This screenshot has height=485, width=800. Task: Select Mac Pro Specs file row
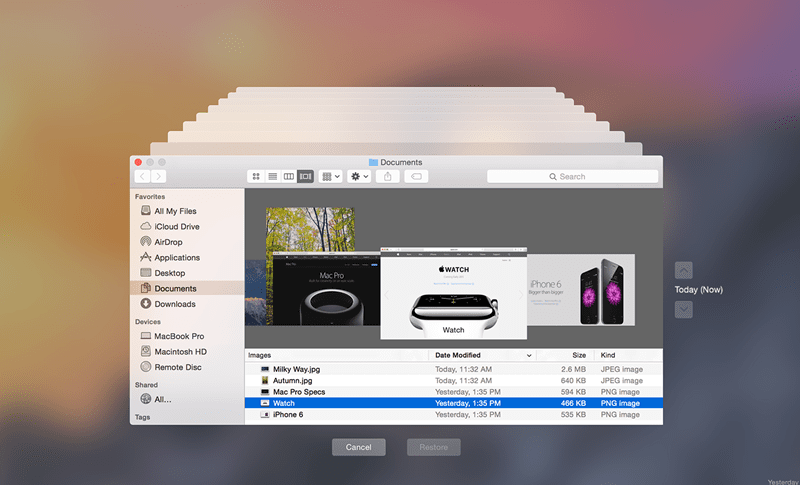(x=454, y=392)
